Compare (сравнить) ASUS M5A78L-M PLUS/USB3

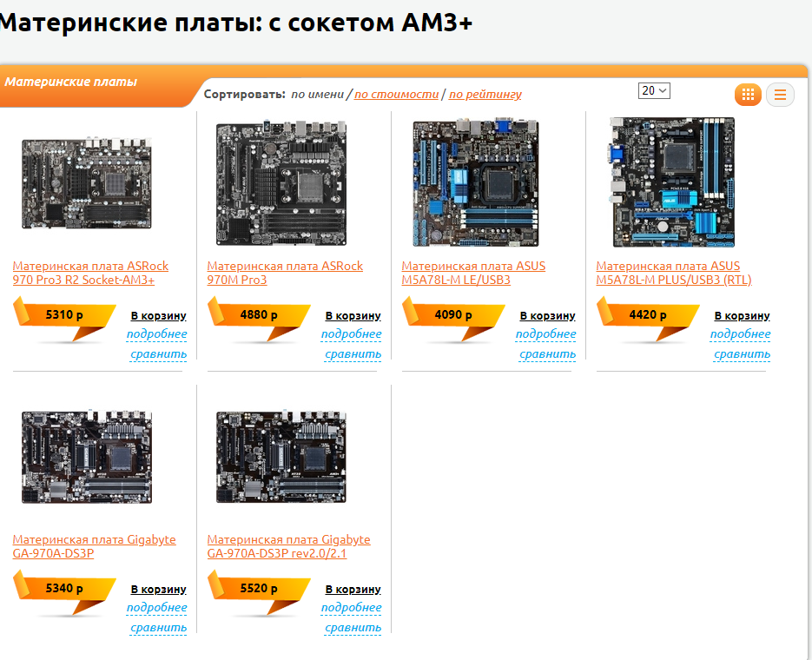pyautogui.click(x=742, y=354)
